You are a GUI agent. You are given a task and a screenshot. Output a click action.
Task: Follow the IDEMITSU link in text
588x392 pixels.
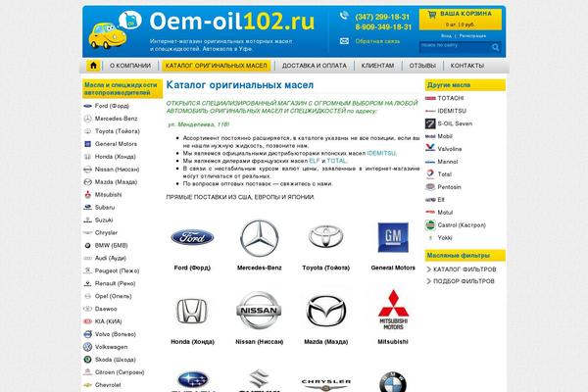click(381, 153)
